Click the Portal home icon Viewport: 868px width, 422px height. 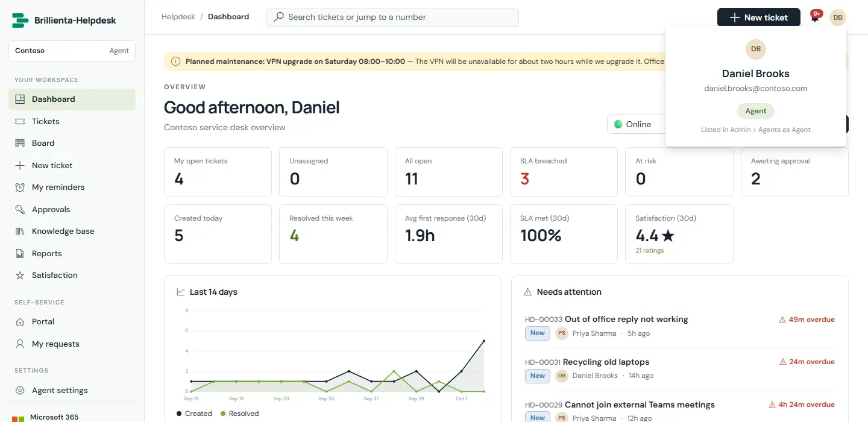click(x=20, y=322)
